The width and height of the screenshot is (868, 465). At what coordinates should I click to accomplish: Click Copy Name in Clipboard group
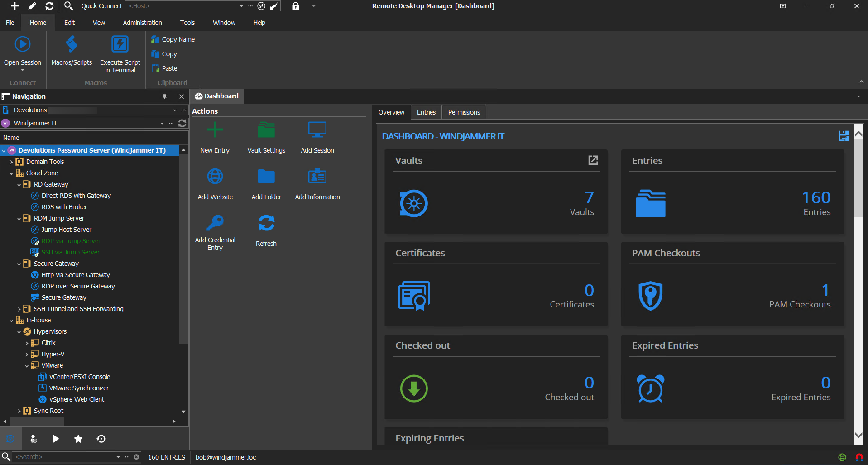pyautogui.click(x=173, y=39)
